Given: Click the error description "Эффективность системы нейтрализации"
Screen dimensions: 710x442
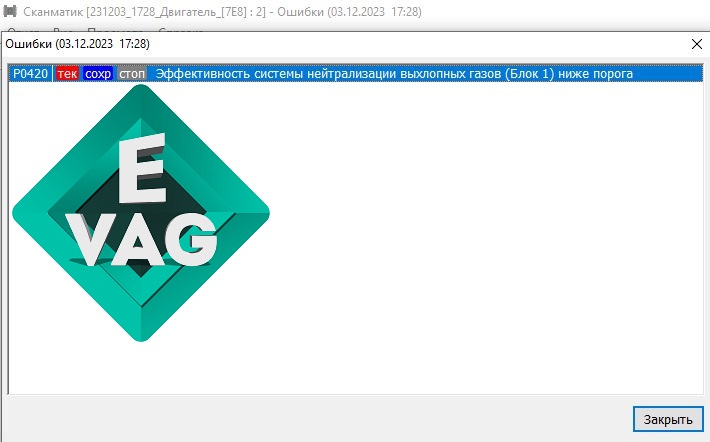Looking at the screenshot, I should [x=276, y=73].
